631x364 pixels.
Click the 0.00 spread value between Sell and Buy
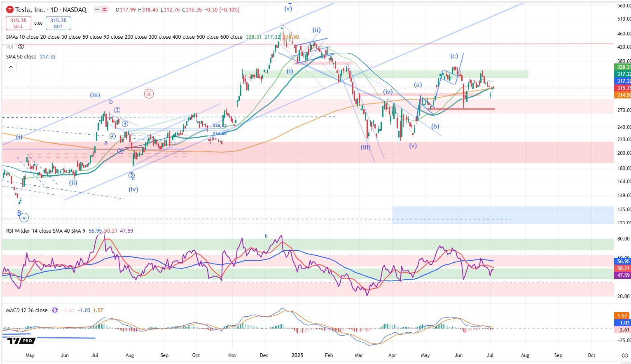click(x=38, y=23)
